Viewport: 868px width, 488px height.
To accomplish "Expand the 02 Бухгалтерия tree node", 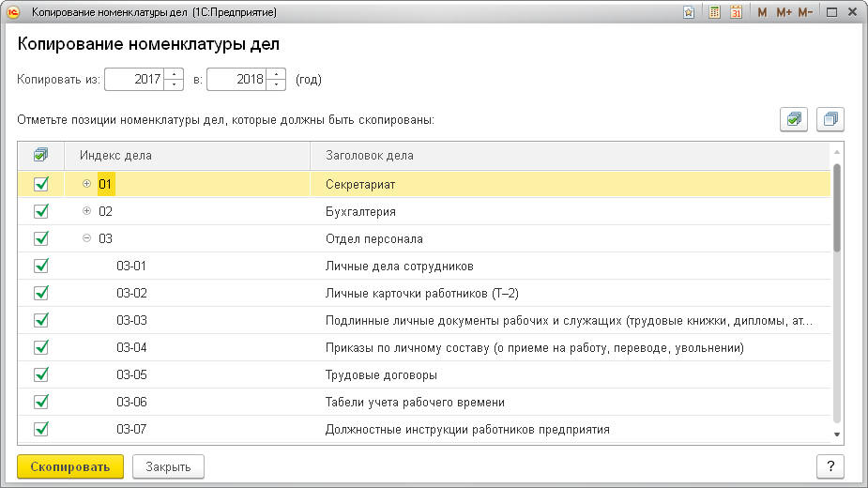I will tap(86, 210).
